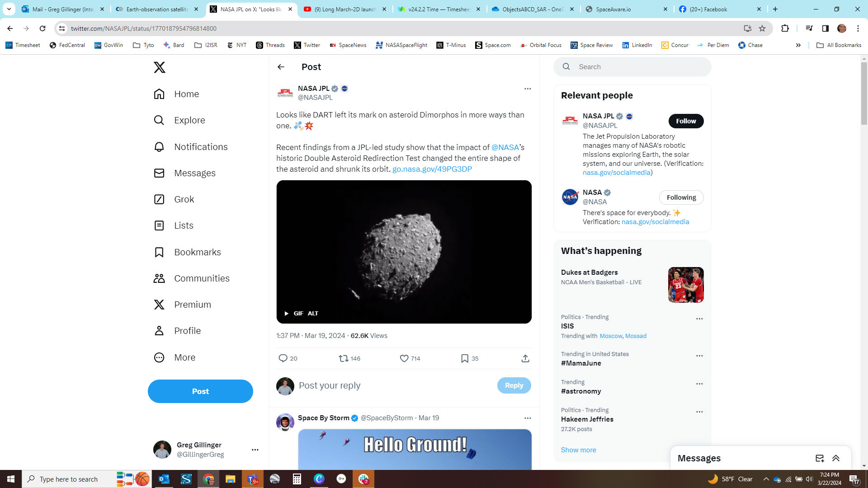Switch to v24.2.2 Time Timesheet tab
Screen dimensions: 868x488
click(439, 9)
